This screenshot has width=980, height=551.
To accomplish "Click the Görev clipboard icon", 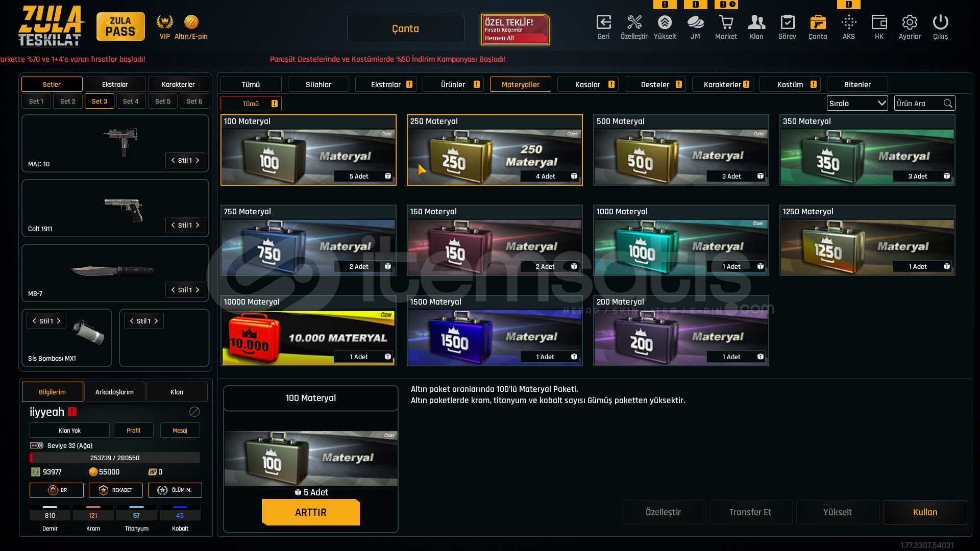I will [x=787, y=22].
